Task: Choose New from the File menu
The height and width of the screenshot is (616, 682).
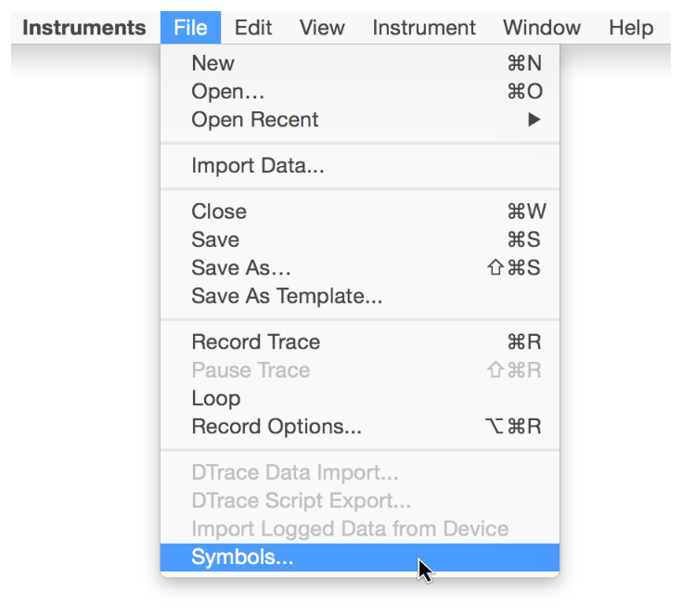Action: coord(213,64)
